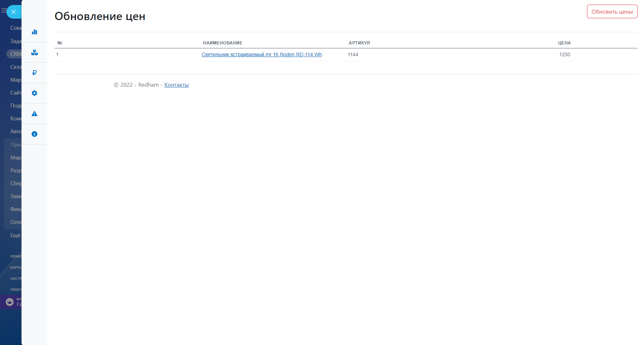644x345 pixels.
Task: Open the gear settings section
Action: tap(34, 93)
